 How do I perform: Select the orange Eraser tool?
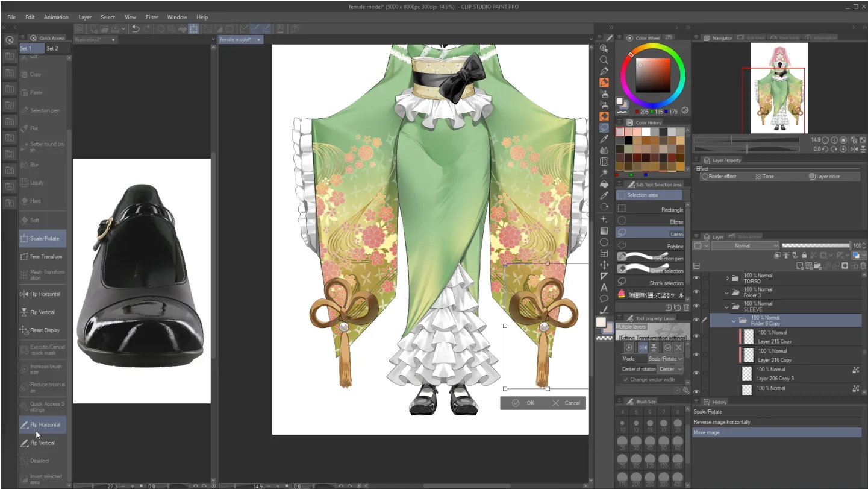pyautogui.click(x=604, y=116)
